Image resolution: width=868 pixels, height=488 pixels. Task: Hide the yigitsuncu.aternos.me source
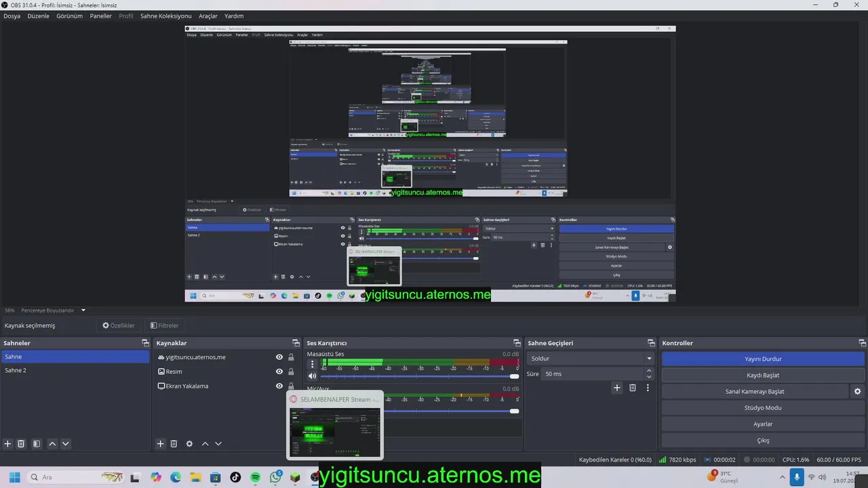(279, 357)
